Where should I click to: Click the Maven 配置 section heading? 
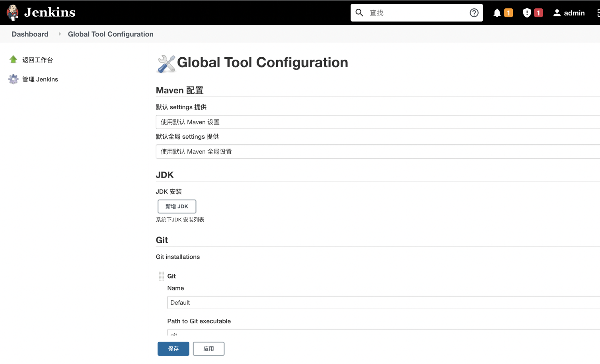click(x=180, y=91)
